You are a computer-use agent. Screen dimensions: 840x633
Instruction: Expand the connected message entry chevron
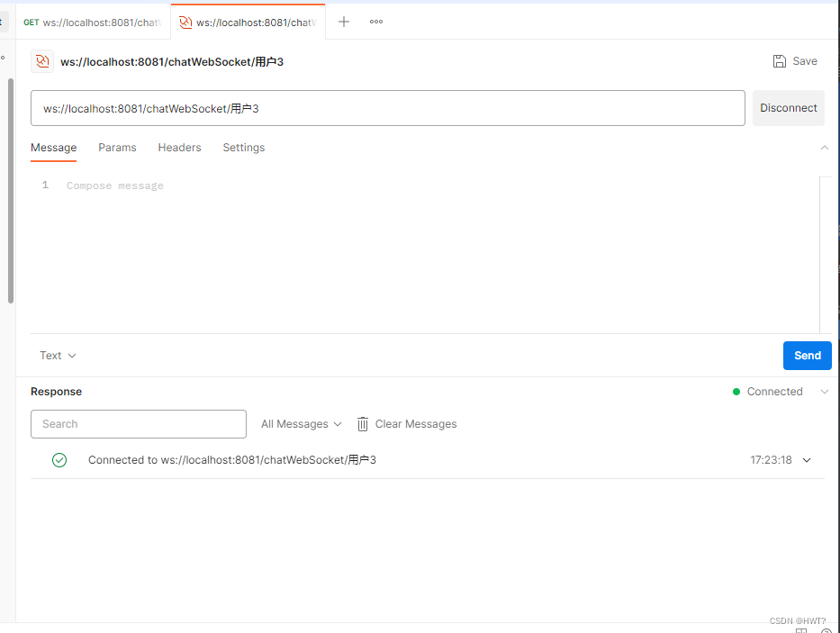(807, 459)
